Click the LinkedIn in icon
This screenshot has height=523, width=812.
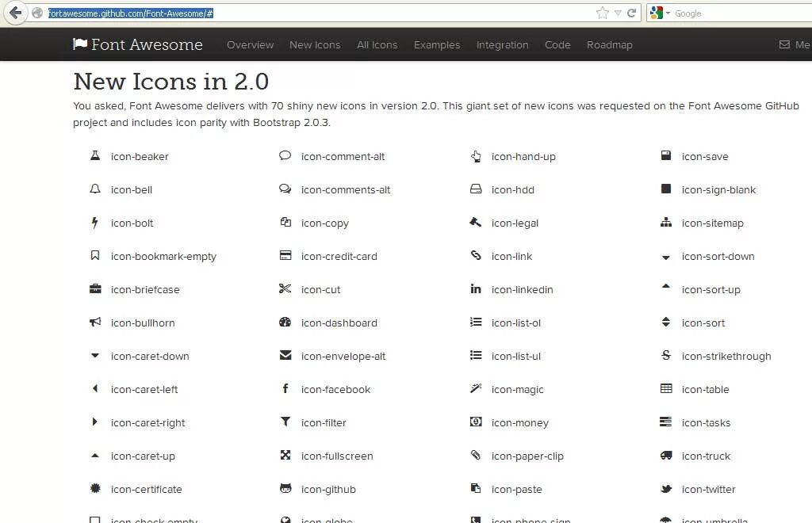tap(476, 288)
